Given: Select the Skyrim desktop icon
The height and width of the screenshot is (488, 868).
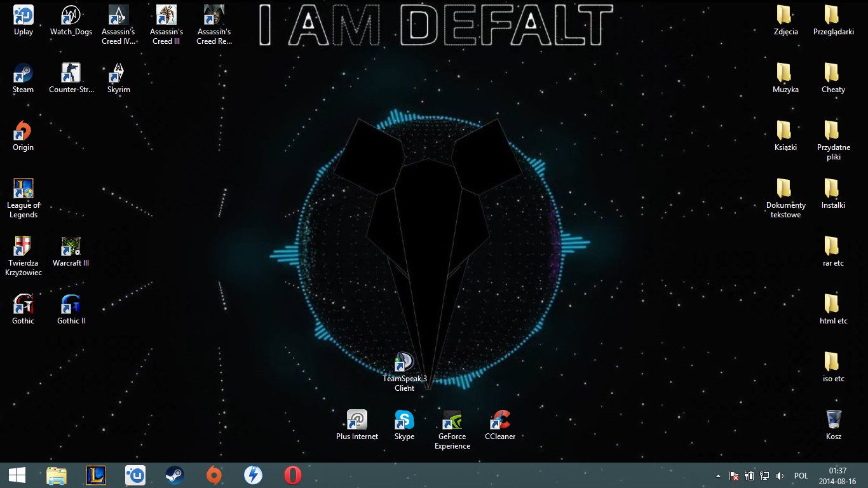Looking at the screenshot, I should 119,78.
